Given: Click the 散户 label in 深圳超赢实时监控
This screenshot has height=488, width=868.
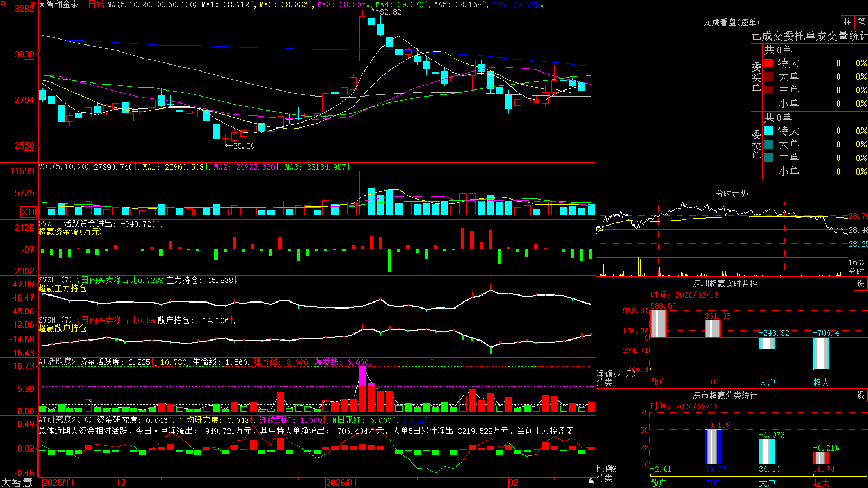Looking at the screenshot, I should 659,382.
